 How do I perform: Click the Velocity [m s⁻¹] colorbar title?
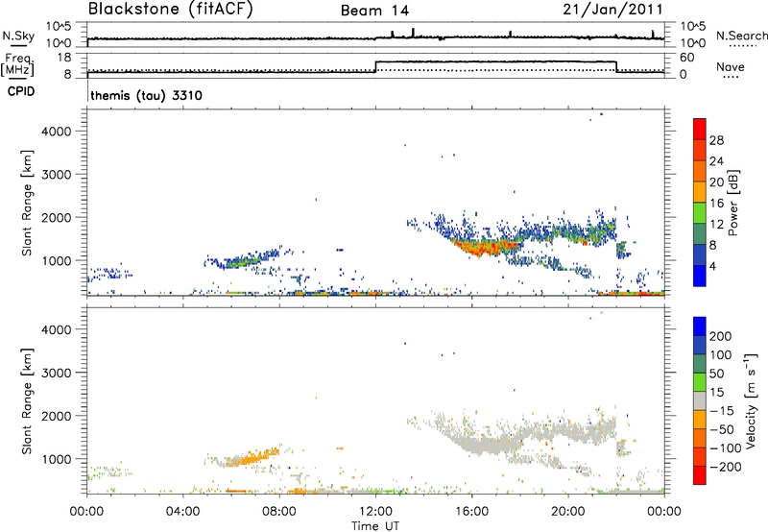point(751,400)
